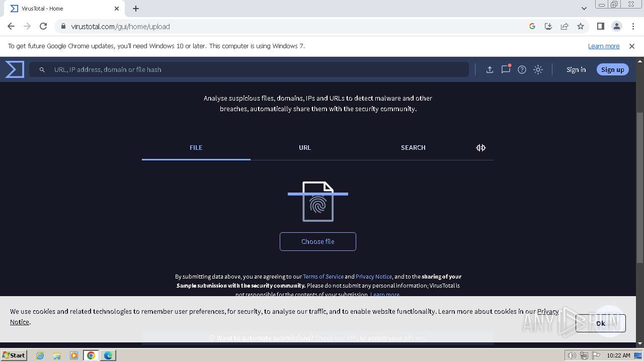Image resolution: width=644 pixels, height=362 pixels.
Task: Click Learn more about Chrome updates
Action: point(604,46)
